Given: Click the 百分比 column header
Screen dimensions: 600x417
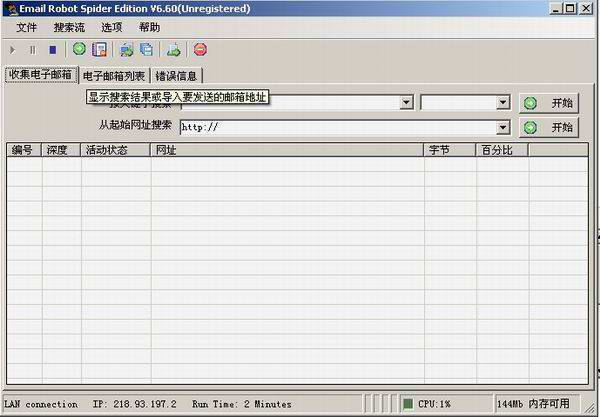Looking at the screenshot, I should pos(502,150).
